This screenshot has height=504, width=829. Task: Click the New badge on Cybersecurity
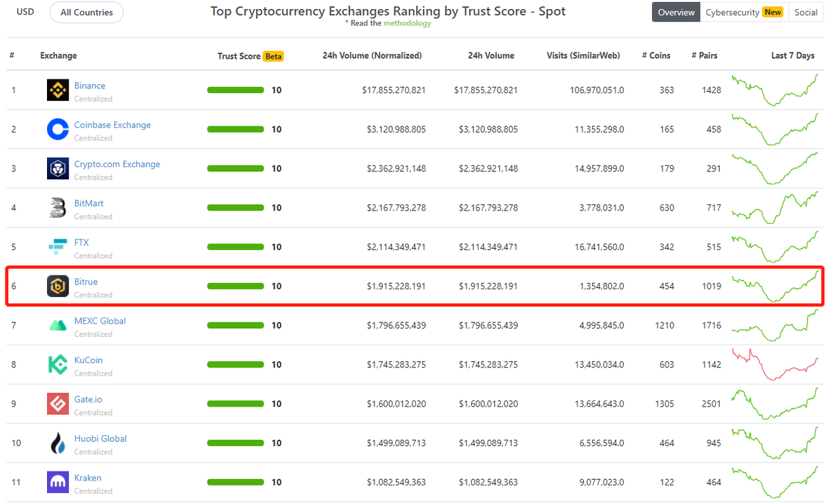pos(773,12)
